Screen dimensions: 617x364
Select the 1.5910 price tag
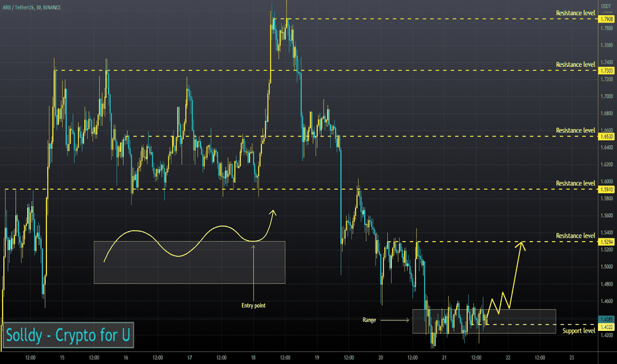(606, 189)
